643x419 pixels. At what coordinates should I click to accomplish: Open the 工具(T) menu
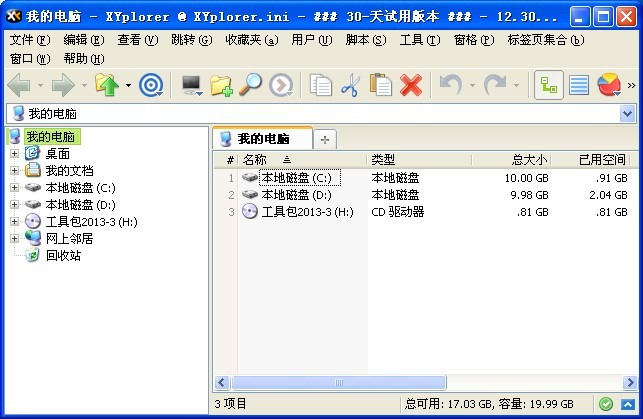pyautogui.click(x=420, y=40)
